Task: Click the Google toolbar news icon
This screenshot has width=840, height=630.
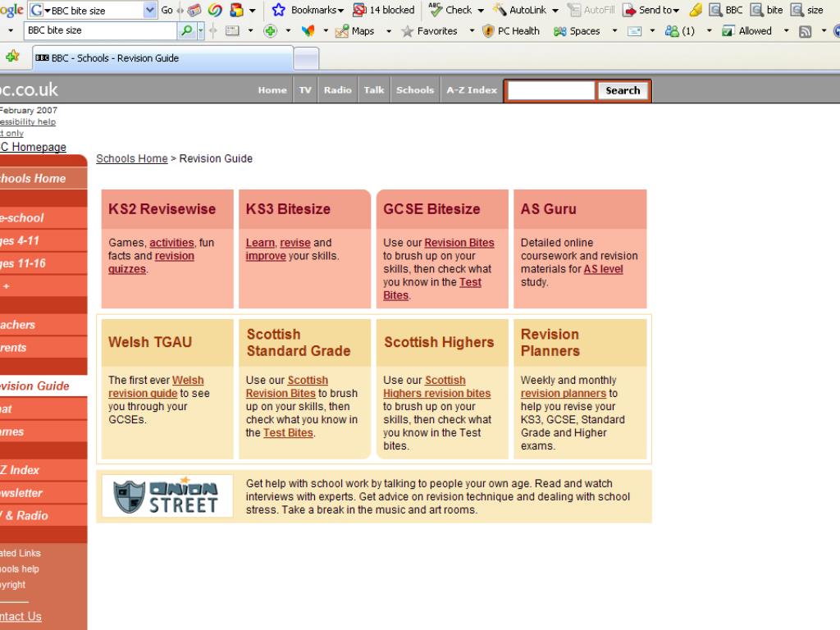Action: (194, 10)
